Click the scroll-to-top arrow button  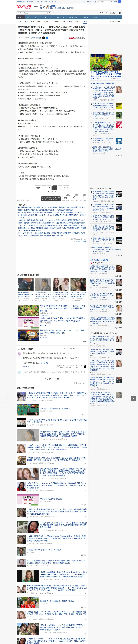(133, 398)
